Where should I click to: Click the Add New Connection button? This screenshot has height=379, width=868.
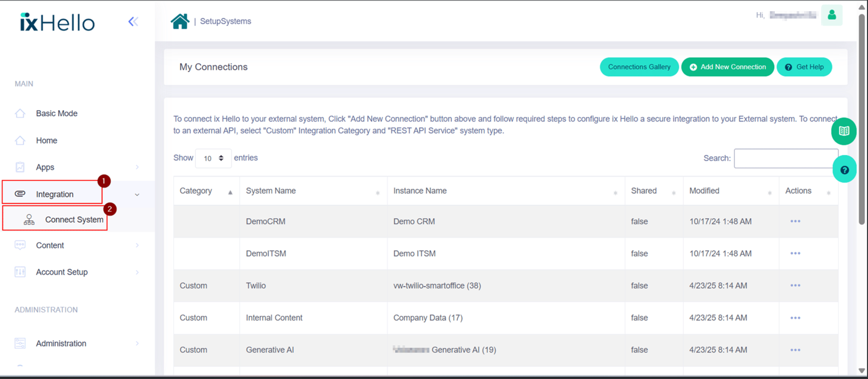pos(727,67)
